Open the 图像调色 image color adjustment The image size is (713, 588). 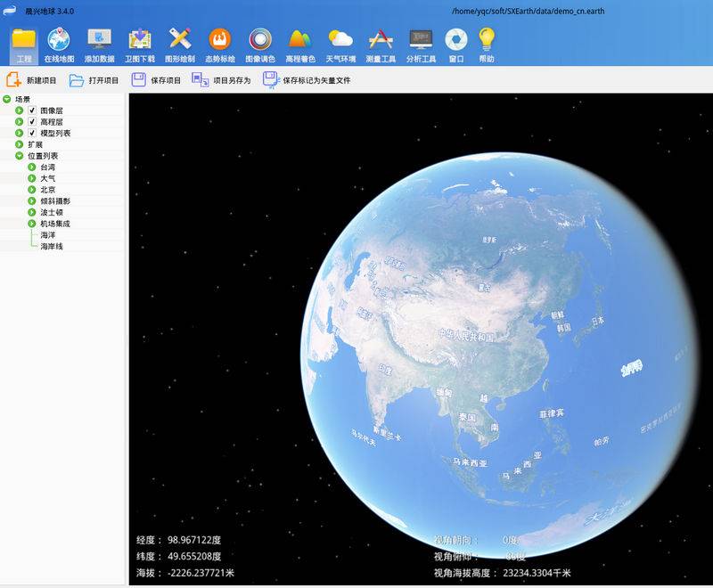pos(260,45)
